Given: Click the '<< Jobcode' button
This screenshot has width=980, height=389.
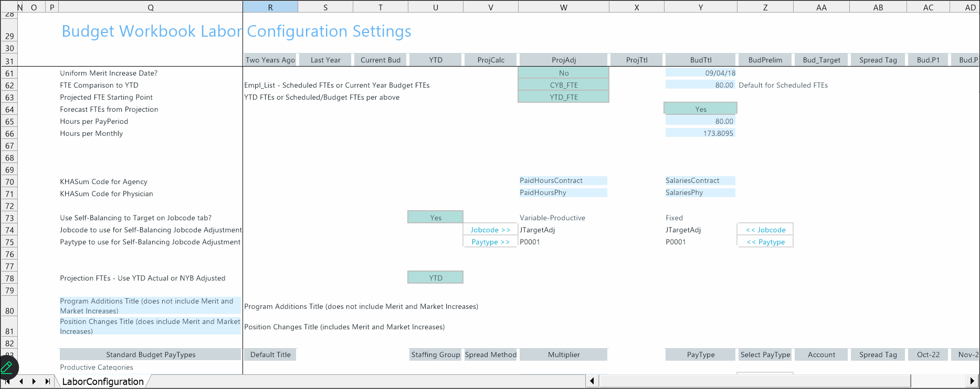Looking at the screenshot, I should click(765, 230).
